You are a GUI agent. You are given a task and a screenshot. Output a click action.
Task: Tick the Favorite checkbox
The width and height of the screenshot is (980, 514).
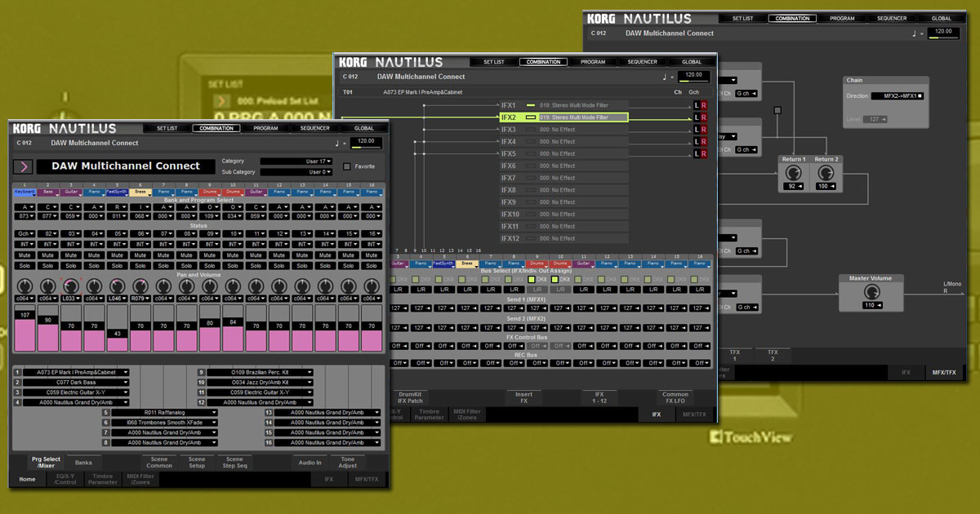coord(347,166)
